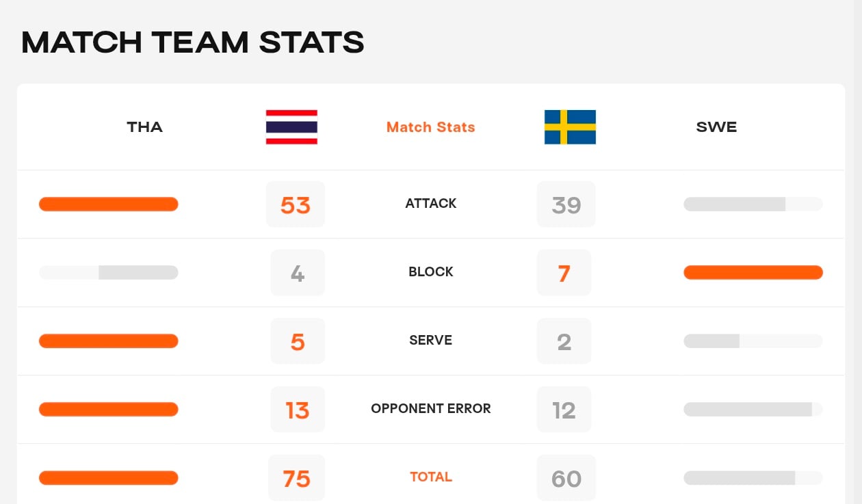Click Sweden's gray serve progress bar
The height and width of the screenshot is (504, 862).
711,341
